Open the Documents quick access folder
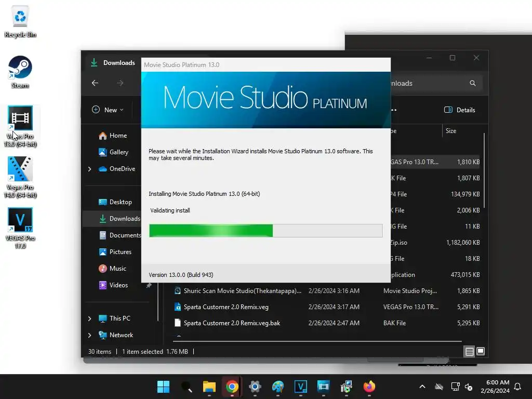The width and height of the screenshot is (532, 399). (x=120, y=235)
